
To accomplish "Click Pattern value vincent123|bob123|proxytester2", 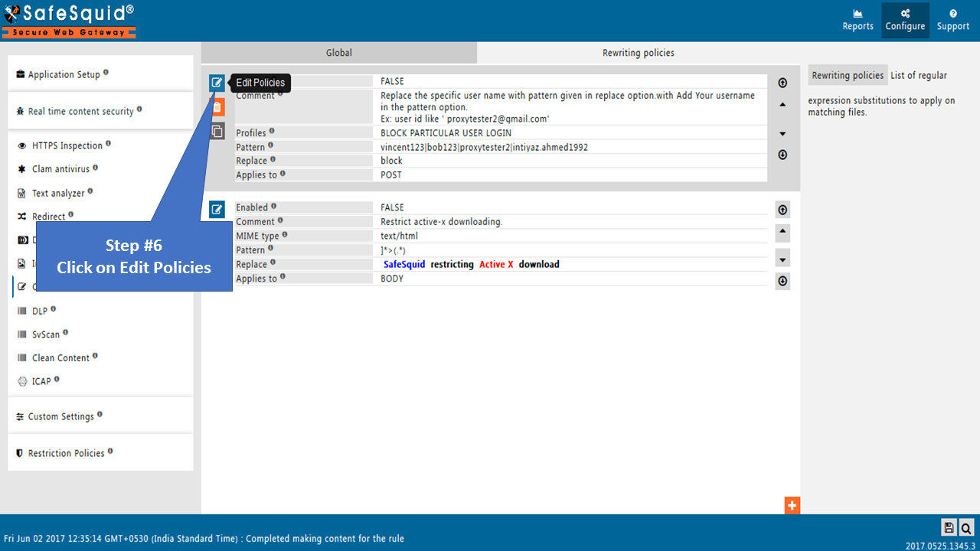I will pos(484,147).
